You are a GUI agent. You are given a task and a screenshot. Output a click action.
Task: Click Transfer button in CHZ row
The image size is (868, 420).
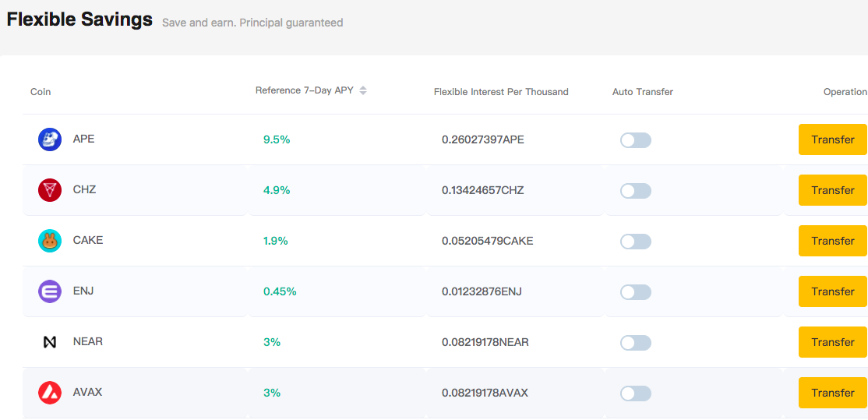tap(833, 190)
